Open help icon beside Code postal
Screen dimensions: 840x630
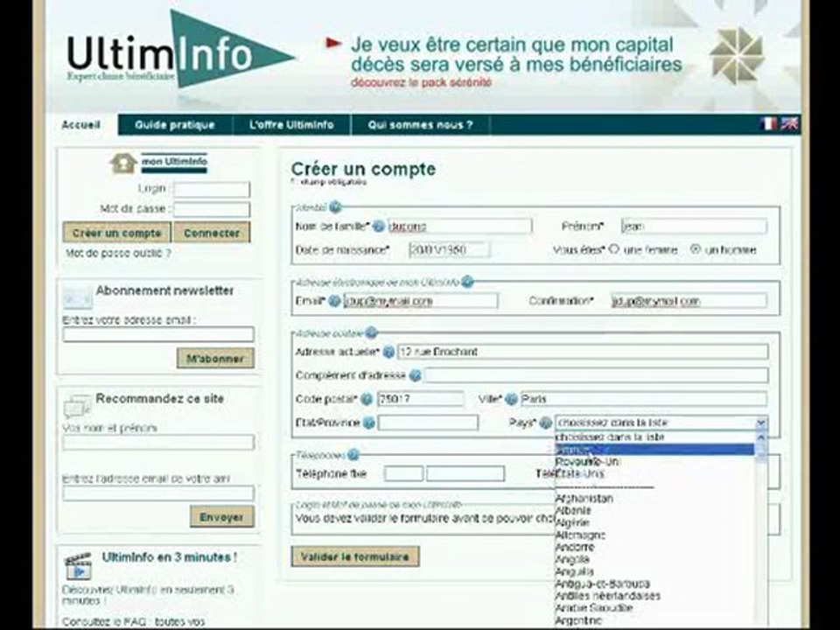point(367,399)
